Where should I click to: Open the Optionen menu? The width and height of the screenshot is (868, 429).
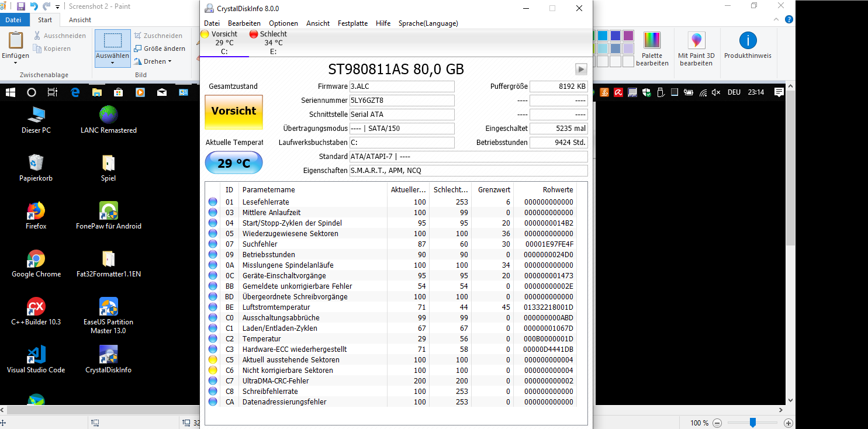(283, 23)
